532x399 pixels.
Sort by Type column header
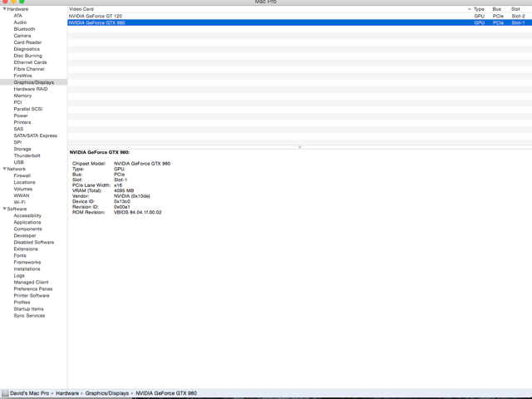click(479, 9)
